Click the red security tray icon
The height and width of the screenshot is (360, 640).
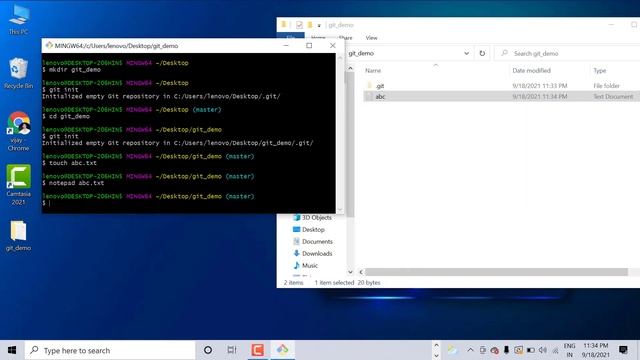(x=494, y=350)
